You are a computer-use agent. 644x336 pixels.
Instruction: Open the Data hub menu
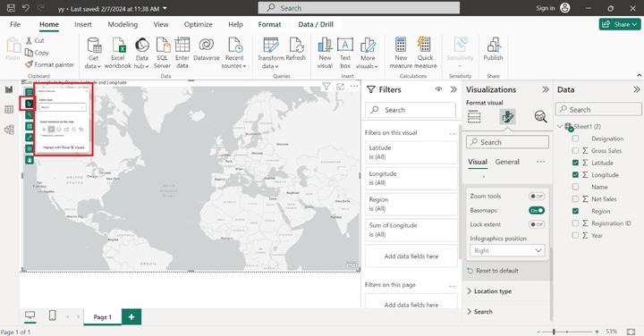tap(141, 54)
